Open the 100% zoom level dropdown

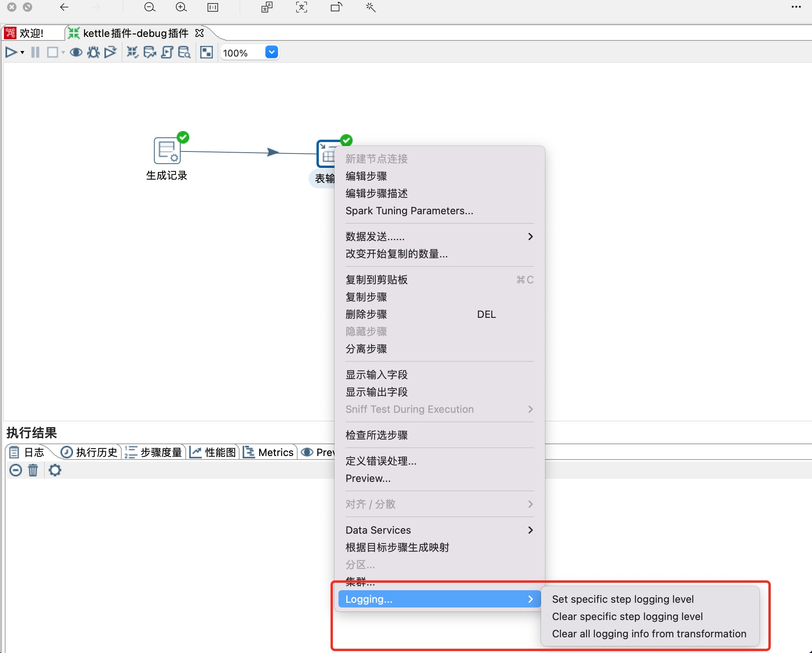click(x=271, y=52)
